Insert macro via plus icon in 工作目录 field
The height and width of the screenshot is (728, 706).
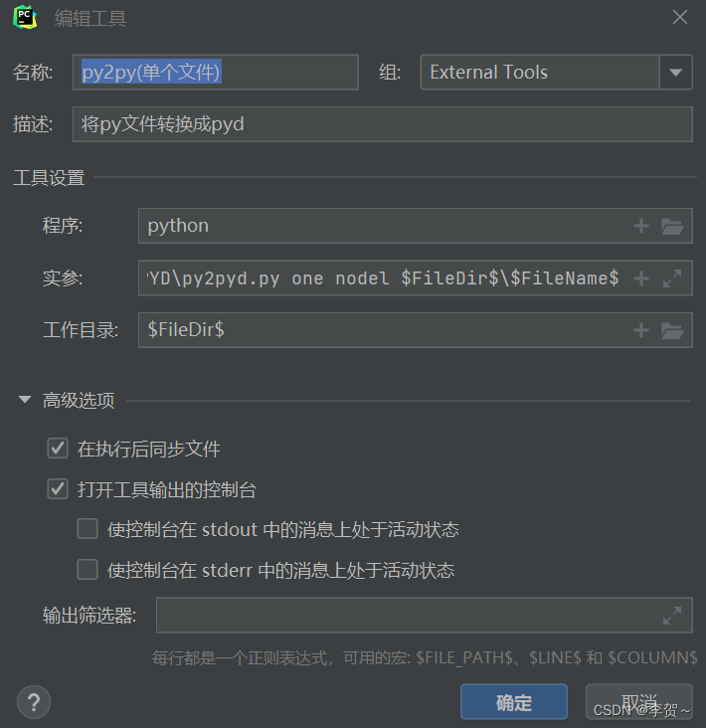641,330
